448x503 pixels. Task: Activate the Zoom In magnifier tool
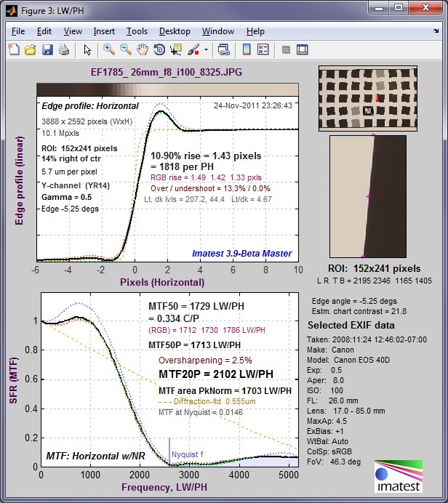pos(109,49)
